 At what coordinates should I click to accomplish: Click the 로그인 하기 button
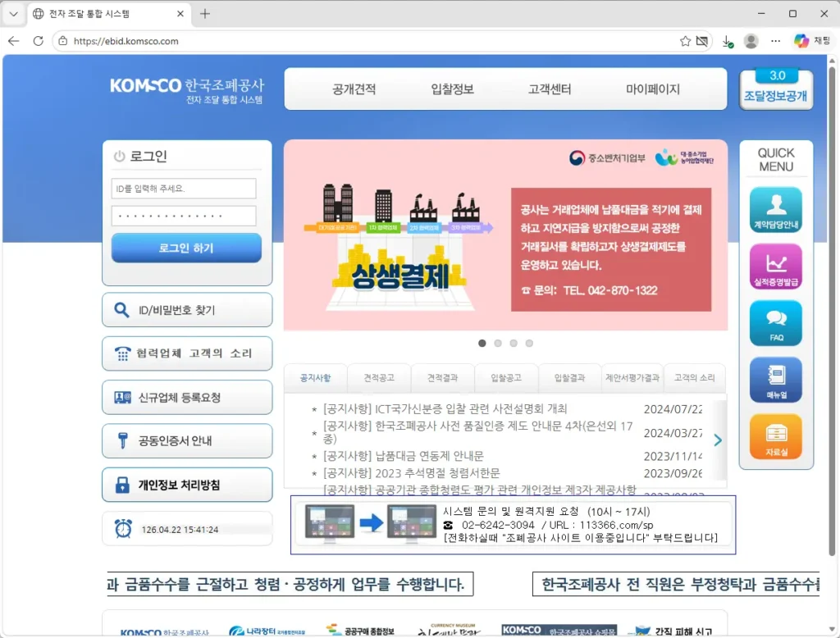pos(186,248)
